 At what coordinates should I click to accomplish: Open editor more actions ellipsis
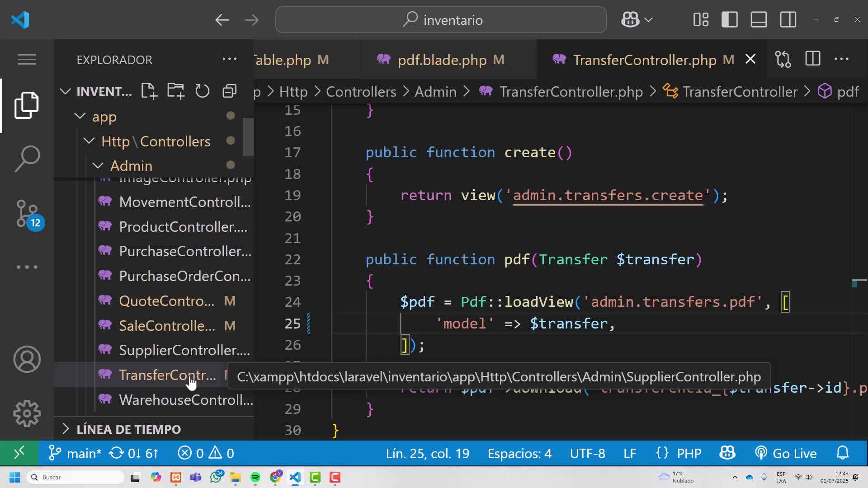841,59
